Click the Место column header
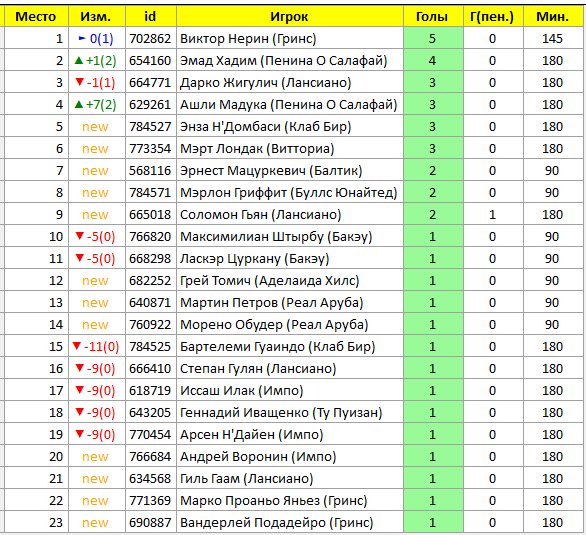586x535 pixels. click(x=36, y=16)
